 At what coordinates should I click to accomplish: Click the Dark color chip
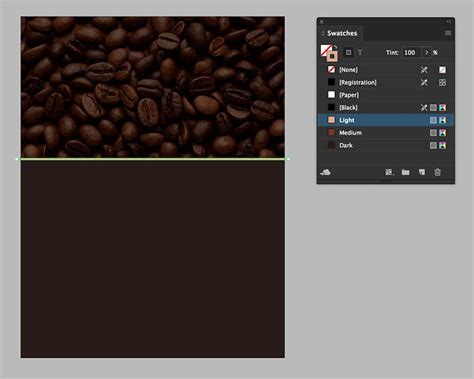pyautogui.click(x=331, y=145)
